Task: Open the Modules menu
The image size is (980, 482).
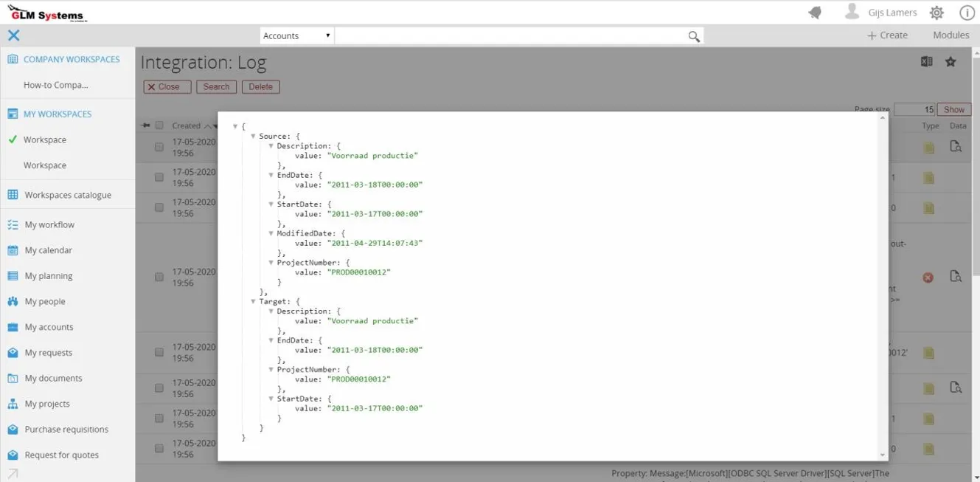Action: pyautogui.click(x=951, y=35)
